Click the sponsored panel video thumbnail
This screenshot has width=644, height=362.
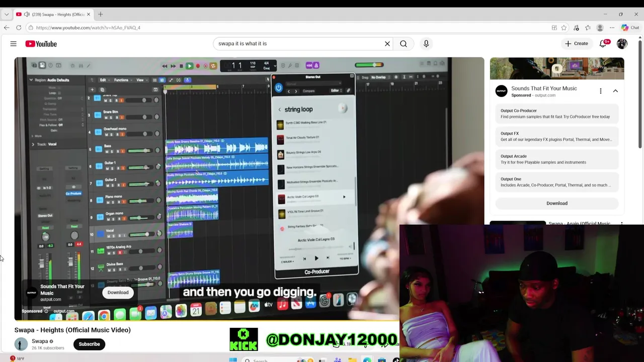[557, 69]
